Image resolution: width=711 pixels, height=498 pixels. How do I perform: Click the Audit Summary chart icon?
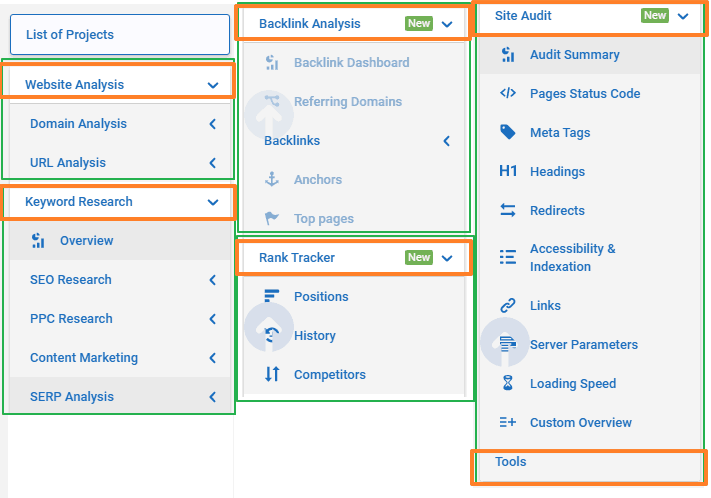pyautogui.click(x=508, y=55)
